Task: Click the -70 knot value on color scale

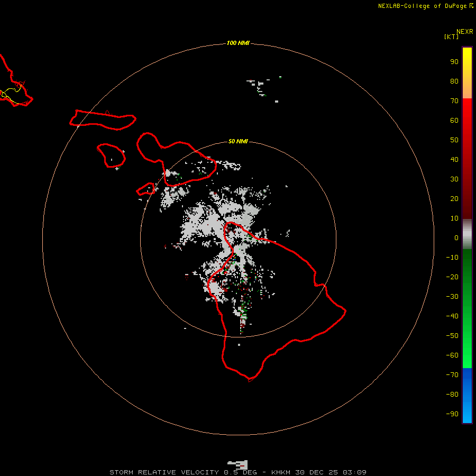Action: [452, 375]
